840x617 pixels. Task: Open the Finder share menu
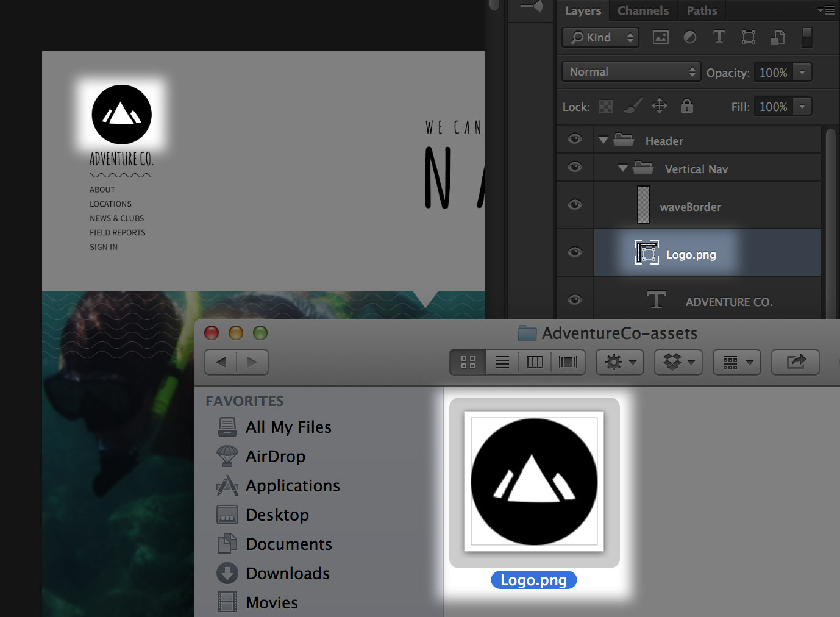click(x=795, y=362)
